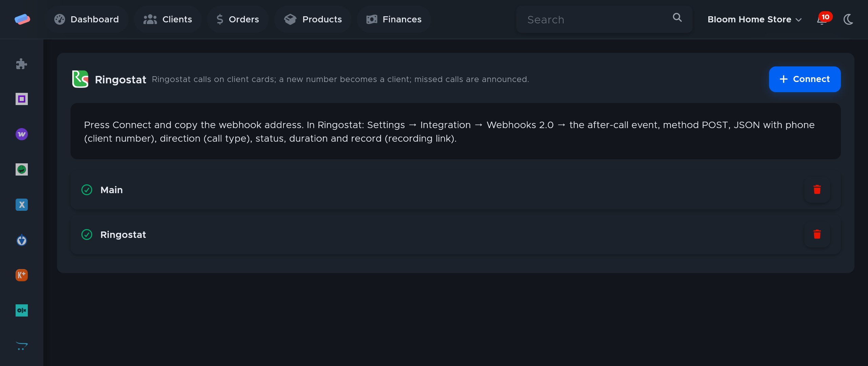Image resolution: width=868 pixels, height=366 pixels.
Task: Open the puzzle-piece integrations icon in sidebar
Action: (21, 64)
